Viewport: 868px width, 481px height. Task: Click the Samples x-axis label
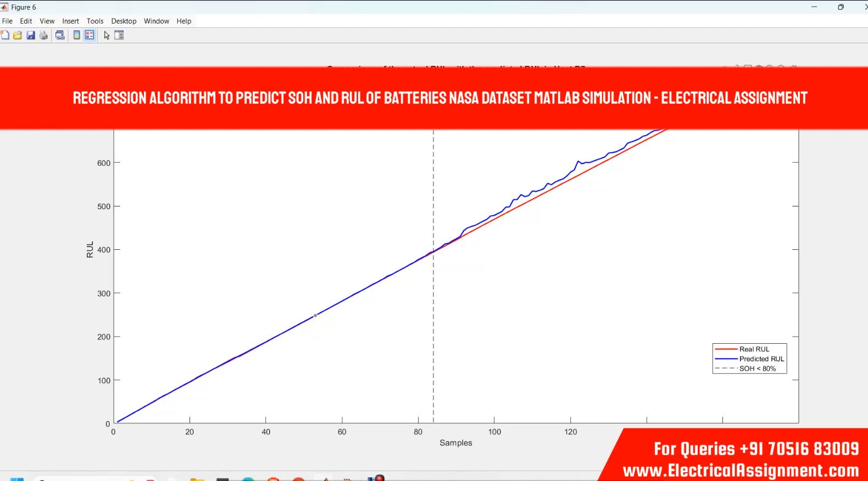click(455, 443)
